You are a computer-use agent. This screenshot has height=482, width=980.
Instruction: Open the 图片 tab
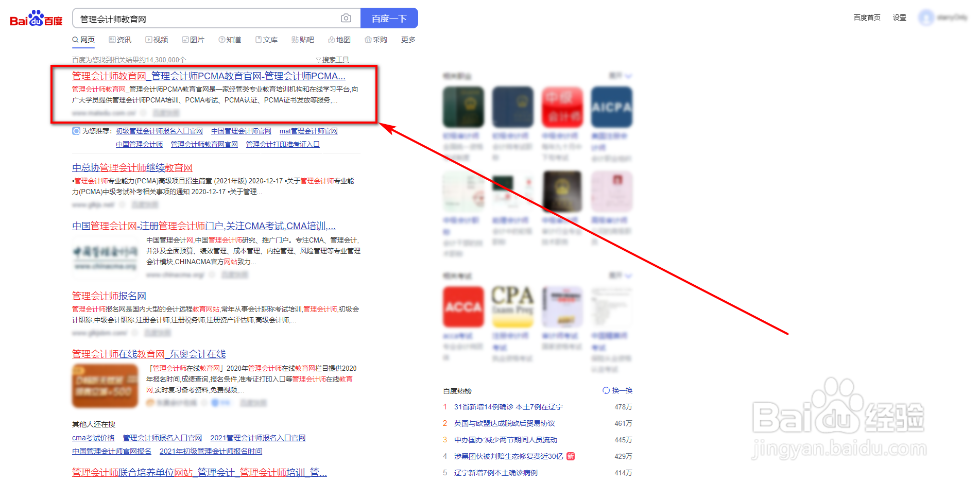193,40
